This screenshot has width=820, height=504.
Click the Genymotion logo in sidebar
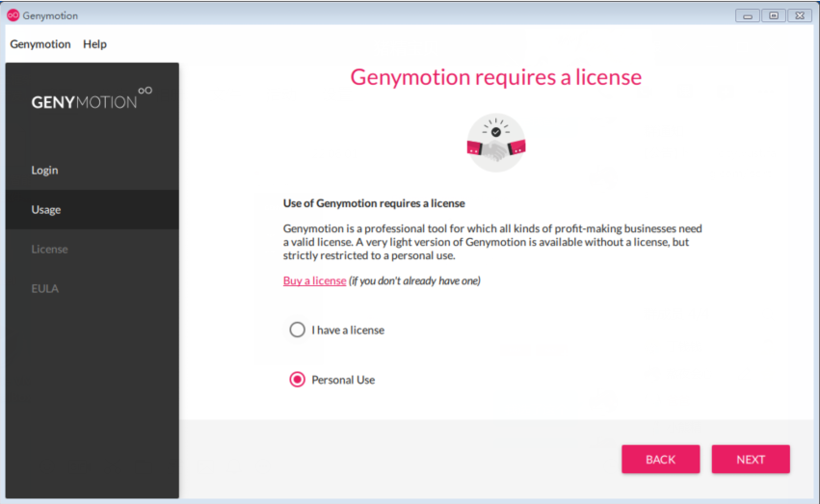92,99
